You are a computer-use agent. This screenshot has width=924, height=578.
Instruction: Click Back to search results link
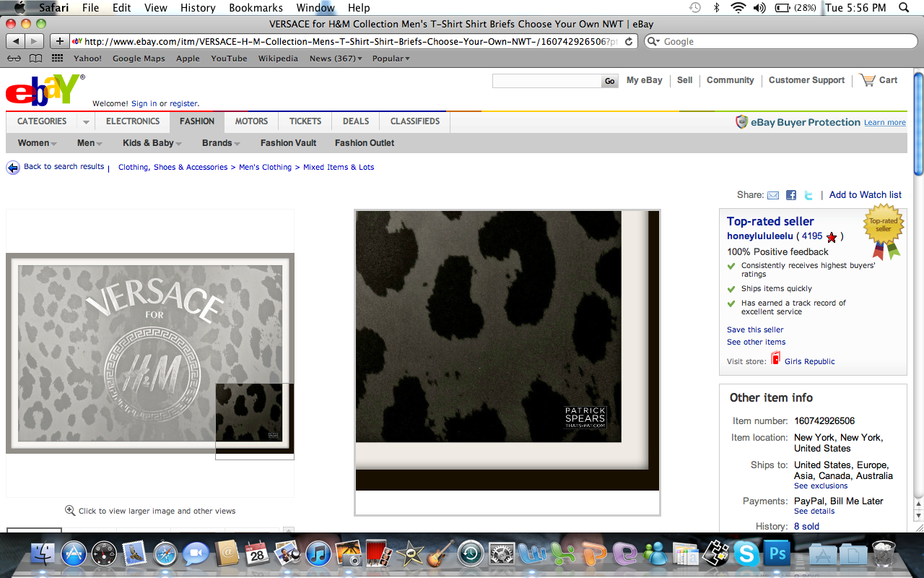click(x=64, y=167)
